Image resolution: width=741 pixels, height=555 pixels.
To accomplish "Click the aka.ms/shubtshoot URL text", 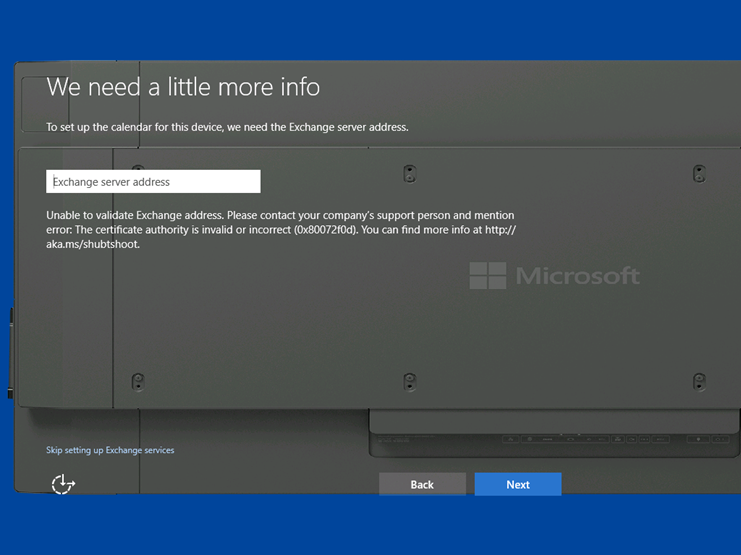I will pos(93,244).
